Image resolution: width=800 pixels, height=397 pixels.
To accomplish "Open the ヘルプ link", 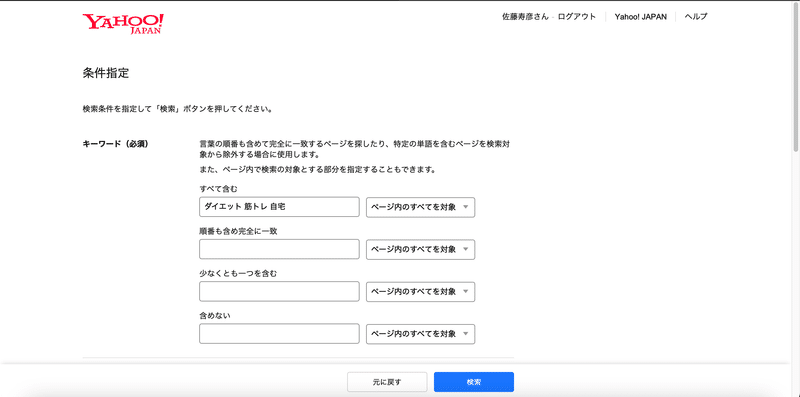I will click(x=696, y=16).
